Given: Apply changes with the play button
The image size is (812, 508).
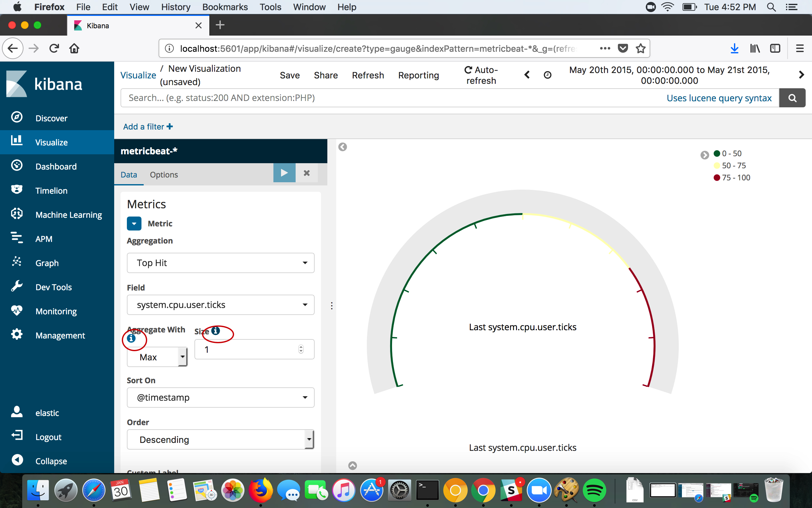Looking at the screenshot, I should 284,173.
